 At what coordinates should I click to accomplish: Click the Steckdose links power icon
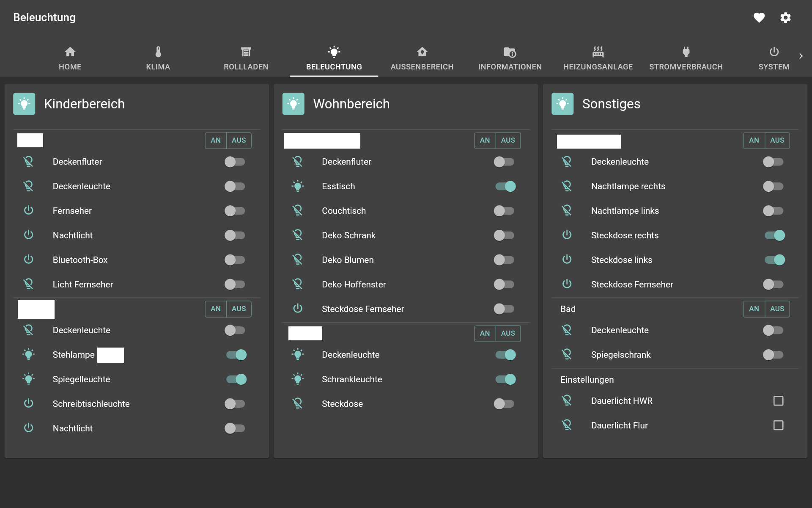pos(567,259)
